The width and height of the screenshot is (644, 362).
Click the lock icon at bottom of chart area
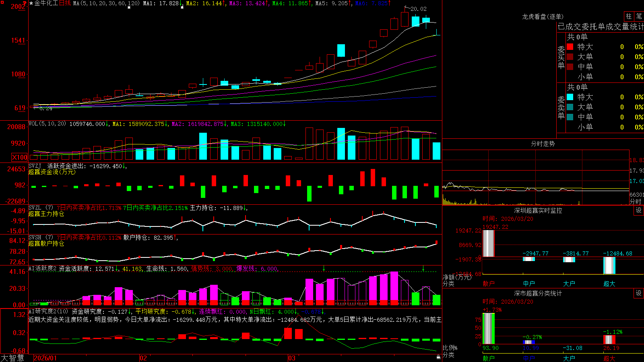[438, 357]
